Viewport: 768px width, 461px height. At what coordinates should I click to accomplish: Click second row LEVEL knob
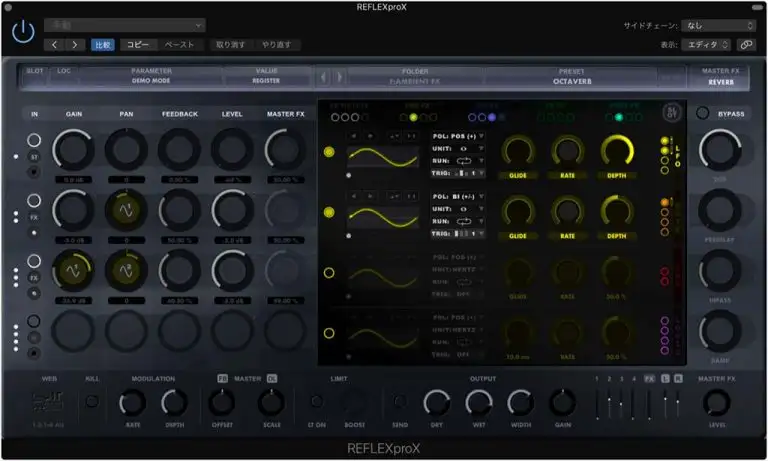(x=232, y=210)
